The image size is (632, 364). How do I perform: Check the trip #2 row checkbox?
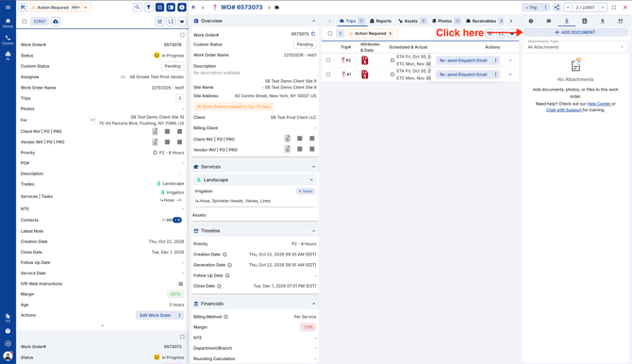pyautogui.click(x=328, y=60)
